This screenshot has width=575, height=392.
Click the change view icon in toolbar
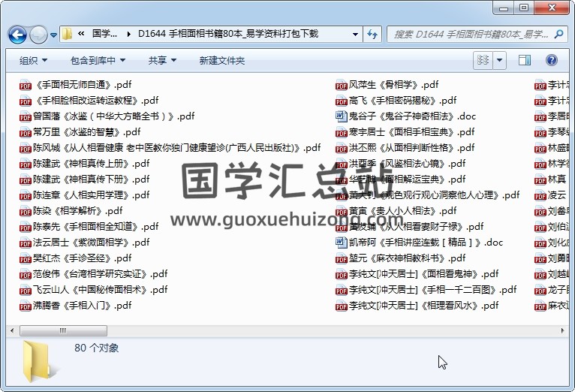pos(484,60)
